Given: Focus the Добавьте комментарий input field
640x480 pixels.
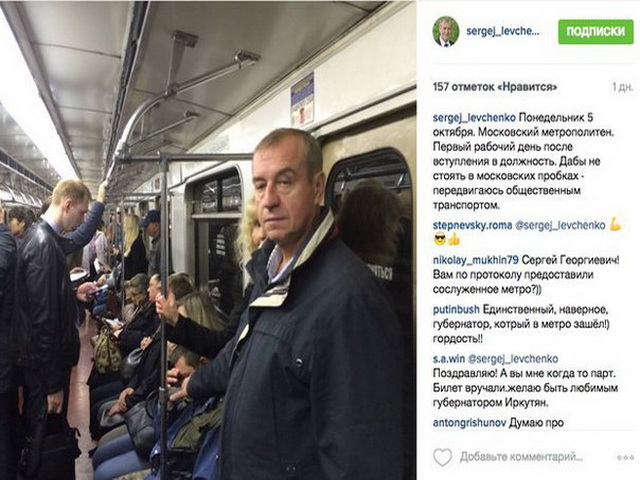Looking at the screenshot, I should [x=521, y=457].
